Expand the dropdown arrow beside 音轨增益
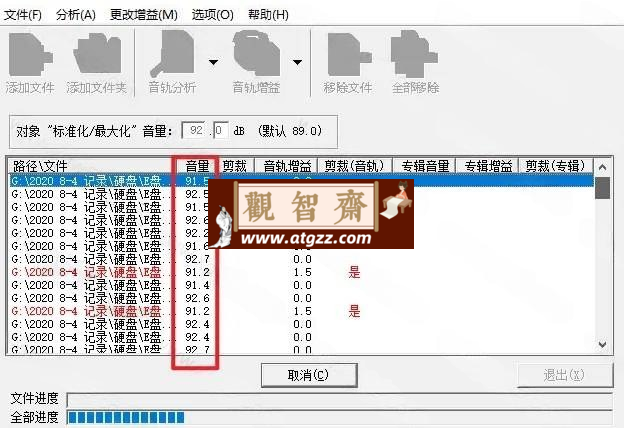This screenshot has height=428, width=624. click(x=298, y=63)
